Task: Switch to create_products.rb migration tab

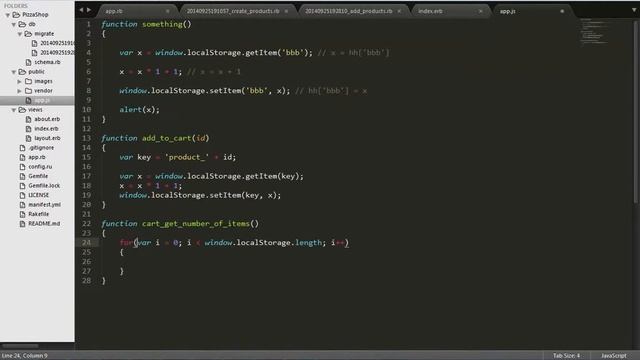Action: click(x=233, y=11)
